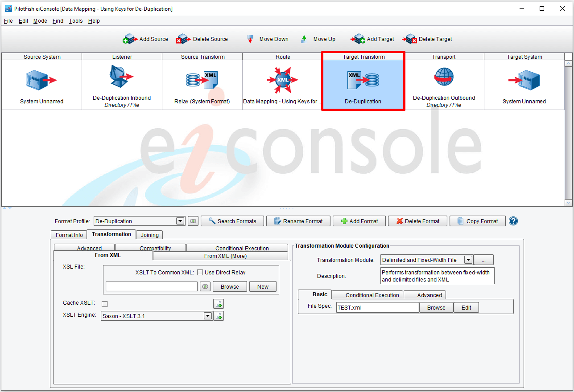
Task: Select the Relay source transform icon
Action: pyautogui.click(x=202, y=80)
